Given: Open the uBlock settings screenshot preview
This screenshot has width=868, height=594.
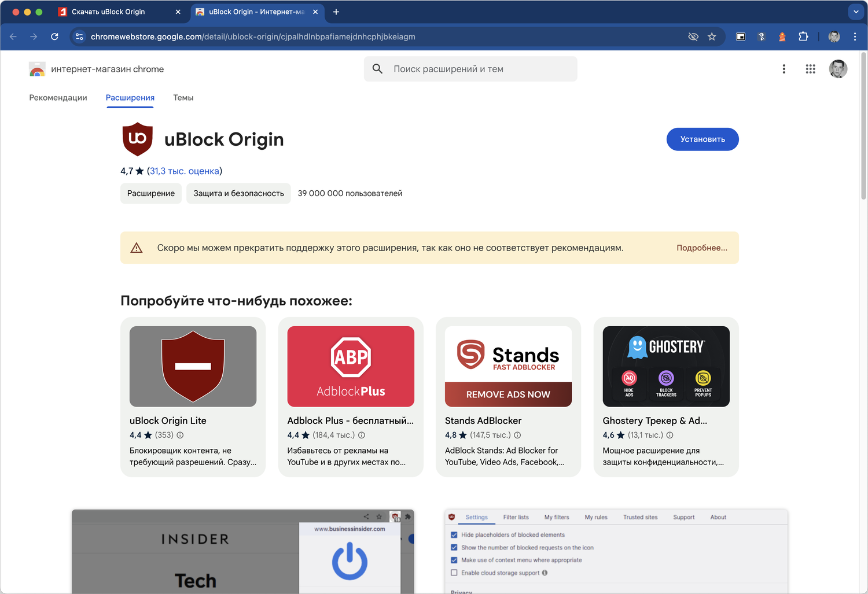Looking at the screenshot, I should tap(616, 552).
